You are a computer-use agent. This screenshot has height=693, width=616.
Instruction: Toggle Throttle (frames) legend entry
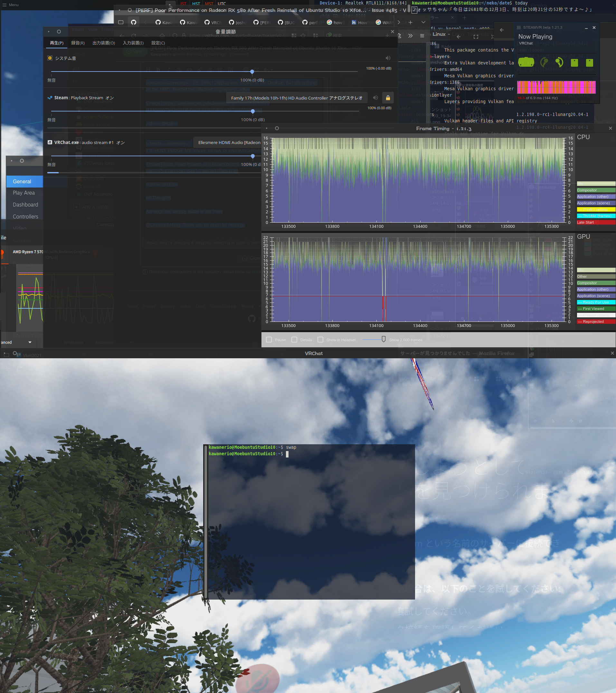tap(596, 216)
